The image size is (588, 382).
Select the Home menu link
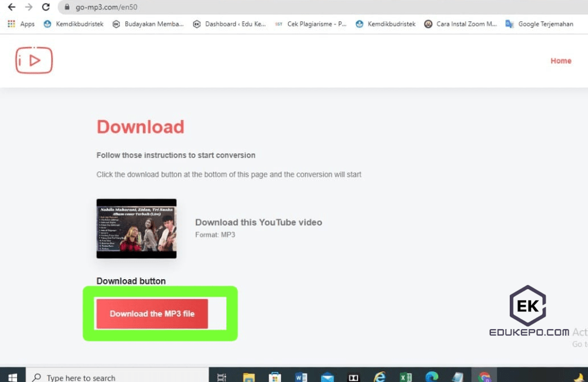pos(560,61)
